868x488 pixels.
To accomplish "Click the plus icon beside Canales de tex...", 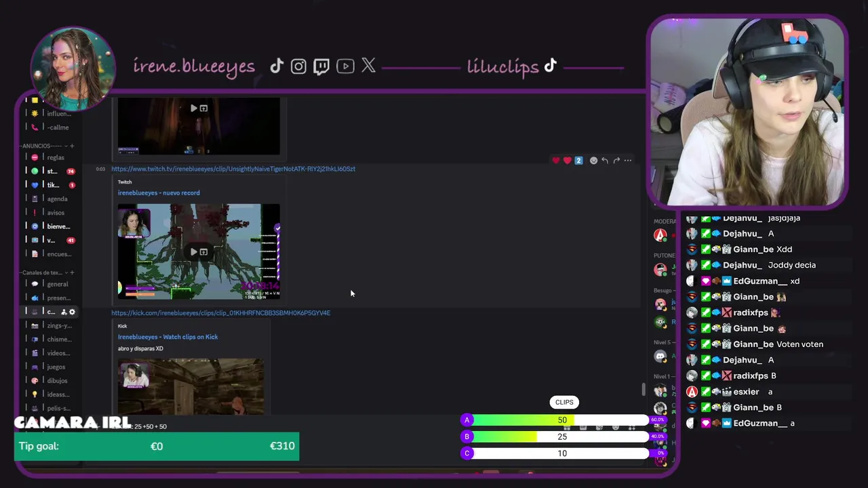I will [72, 272].
